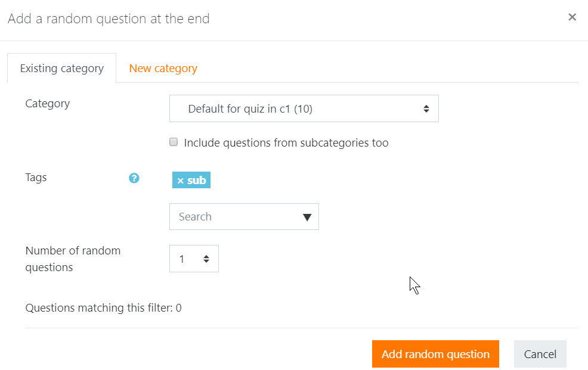The image size is (588, 370).
Task: Click the Tags help question-mark icon
Action: pos(134,178)
